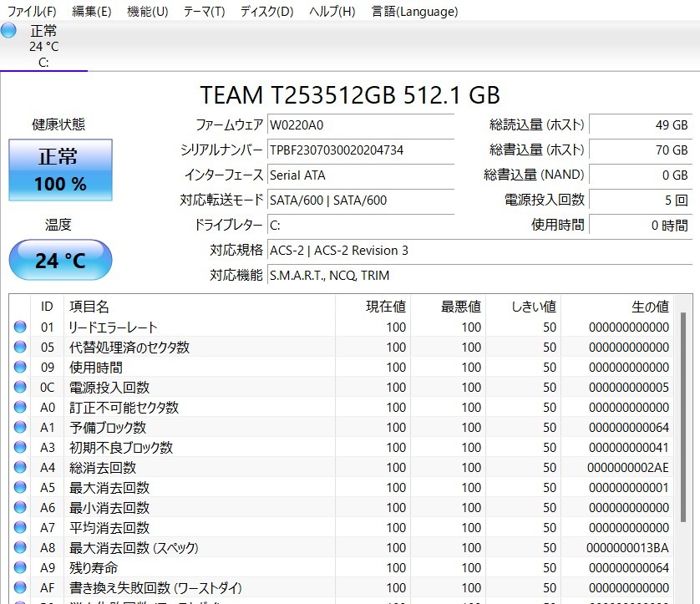The image size is (700, 604).
Task: Select the 書き換え失敗回数 (ワーストダイ) attribute name
Action: point(155,588)
